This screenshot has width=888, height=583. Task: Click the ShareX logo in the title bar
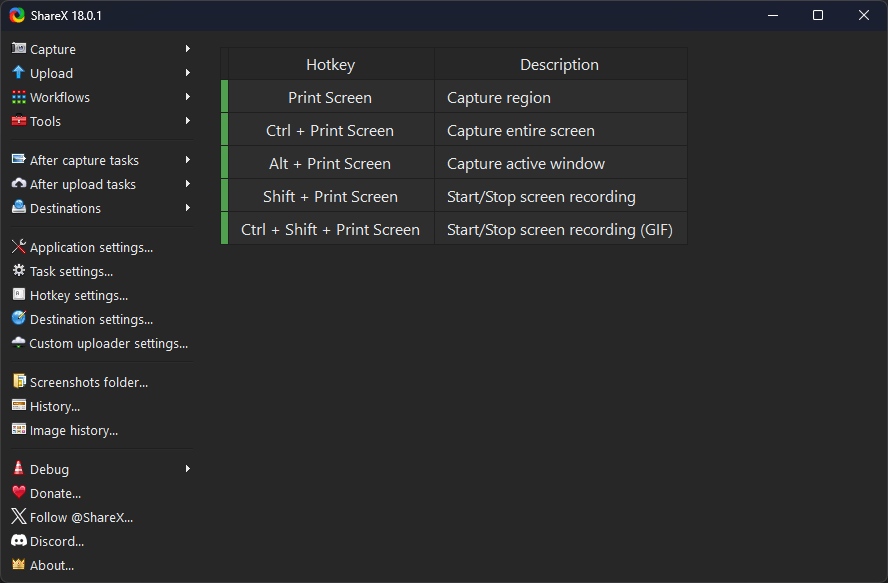coord(16,15)
